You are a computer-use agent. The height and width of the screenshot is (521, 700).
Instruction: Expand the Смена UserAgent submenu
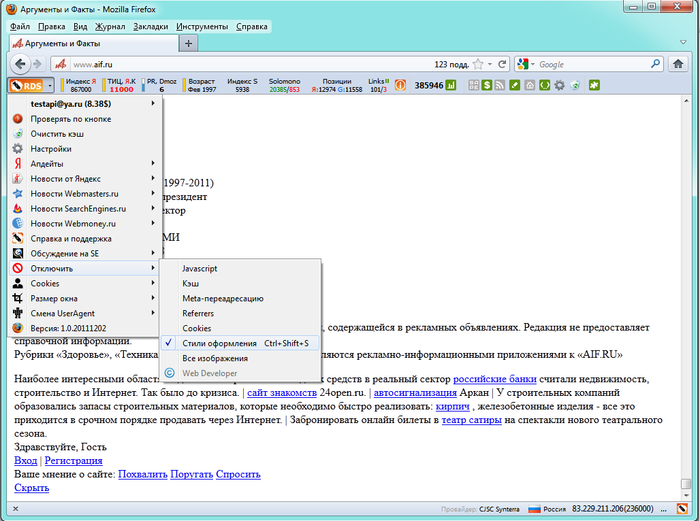tap(85, 313)
